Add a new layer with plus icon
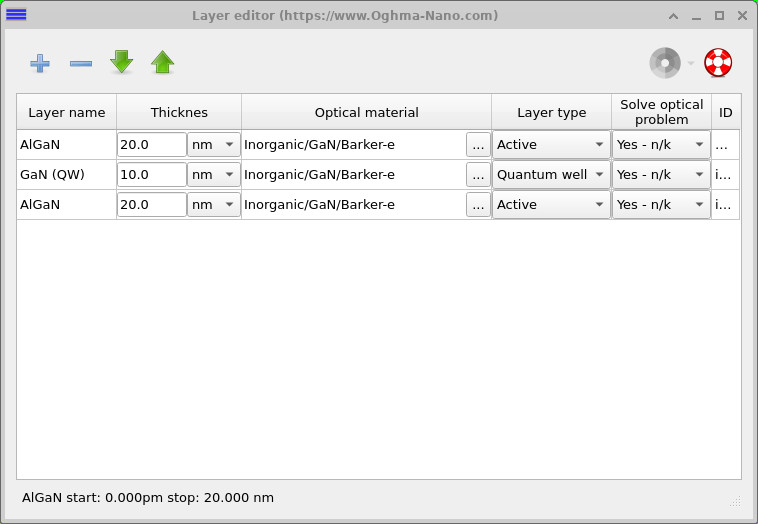Image resolution: width=758 pixels, height=524 pixels. (40, 63)
